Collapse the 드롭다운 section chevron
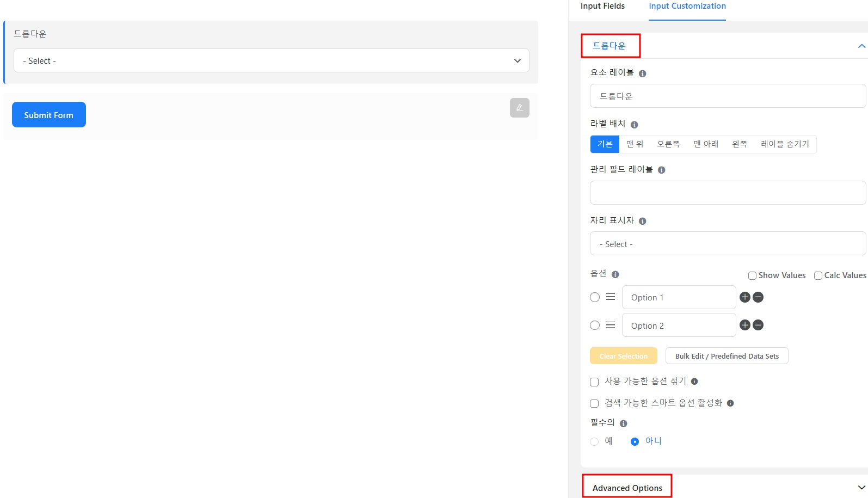Viewport: 868px width, 498px height. 861,46
